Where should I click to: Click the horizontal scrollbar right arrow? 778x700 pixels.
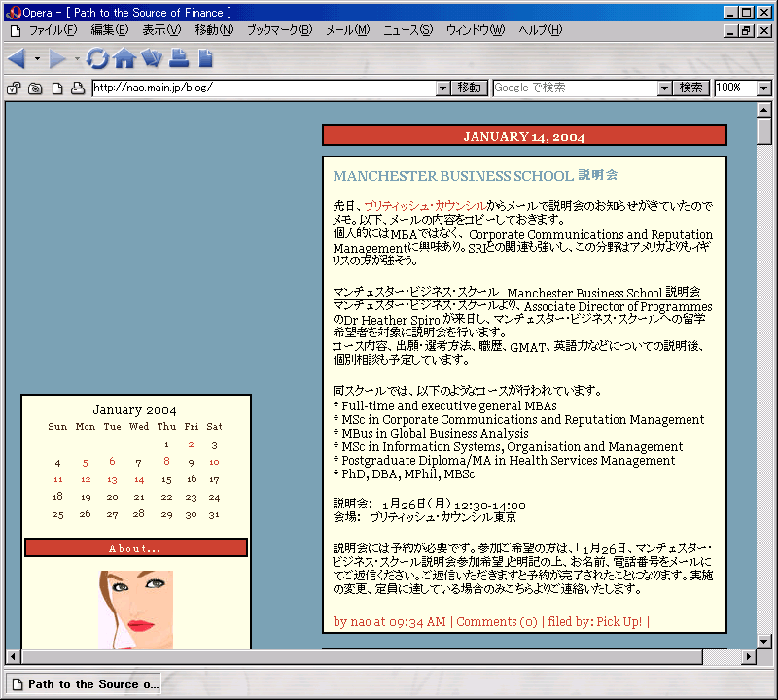[x=749, y=657]
